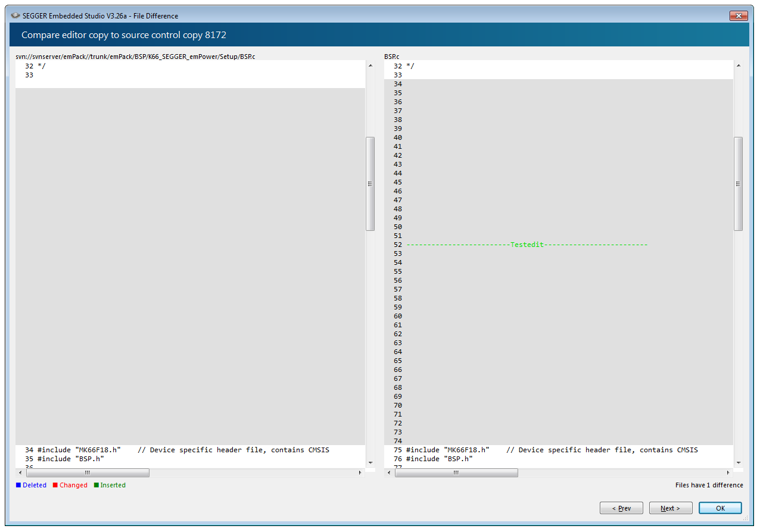The width and height of the screenshot is (757, 532).
Task: Click the red Changed legend swatch
Action: point(55,485)
